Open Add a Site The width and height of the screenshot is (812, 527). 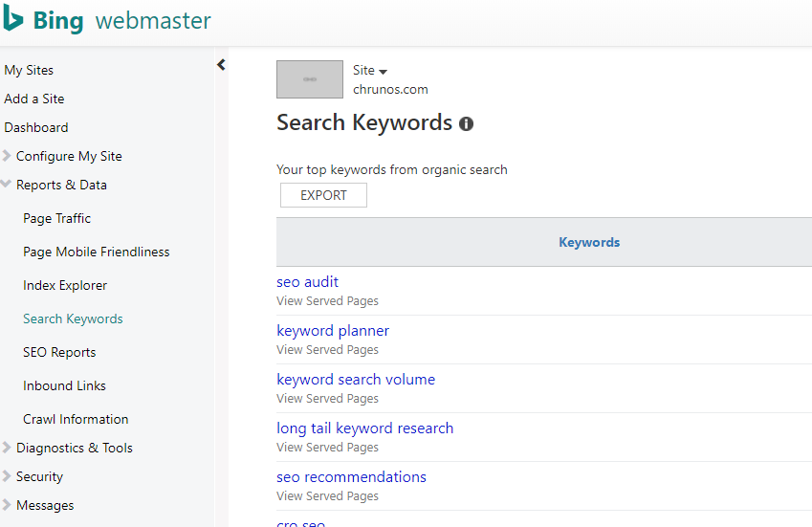click(34, 99)
